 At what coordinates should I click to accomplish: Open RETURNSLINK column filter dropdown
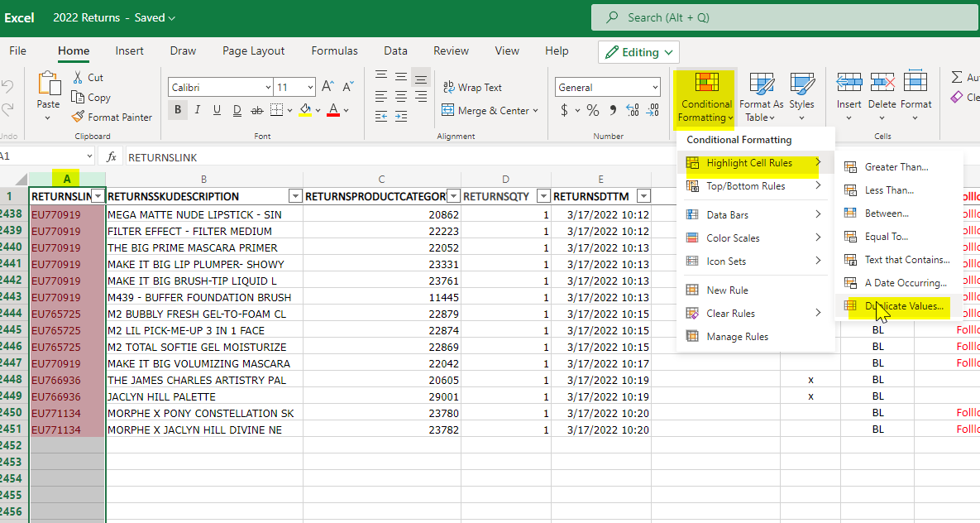(x=98, y=196)
